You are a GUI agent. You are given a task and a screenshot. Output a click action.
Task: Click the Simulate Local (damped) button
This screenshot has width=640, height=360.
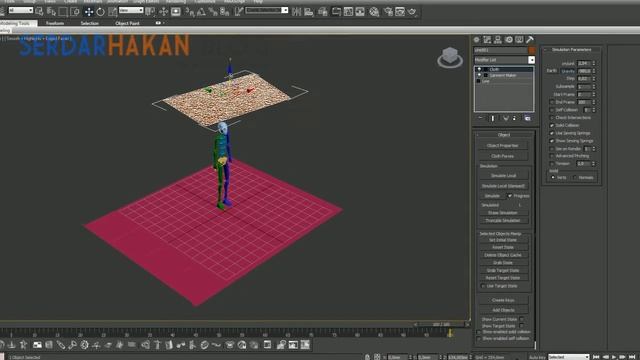(504, 186)
